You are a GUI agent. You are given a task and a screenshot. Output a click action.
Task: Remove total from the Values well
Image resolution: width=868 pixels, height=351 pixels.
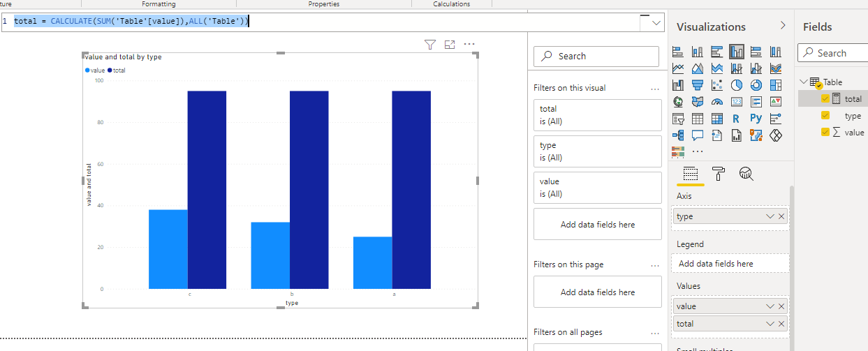pyautogui.click(x=781, y=324)
